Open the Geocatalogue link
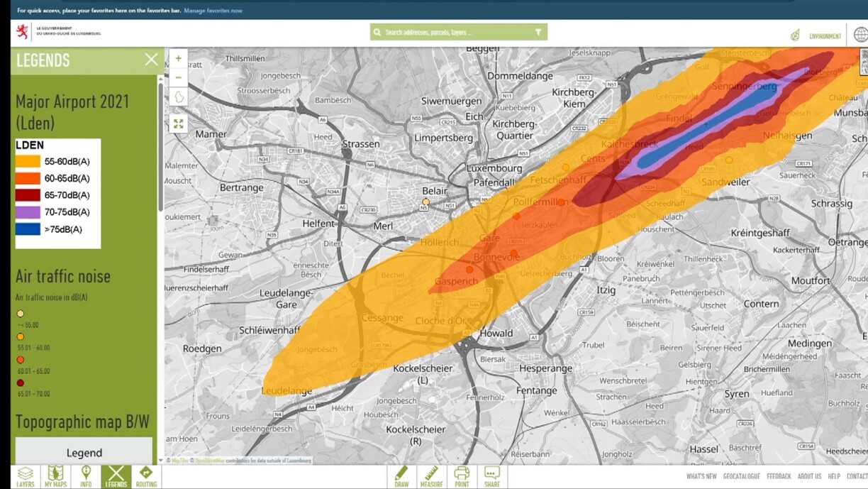 (x=741, y=476)
